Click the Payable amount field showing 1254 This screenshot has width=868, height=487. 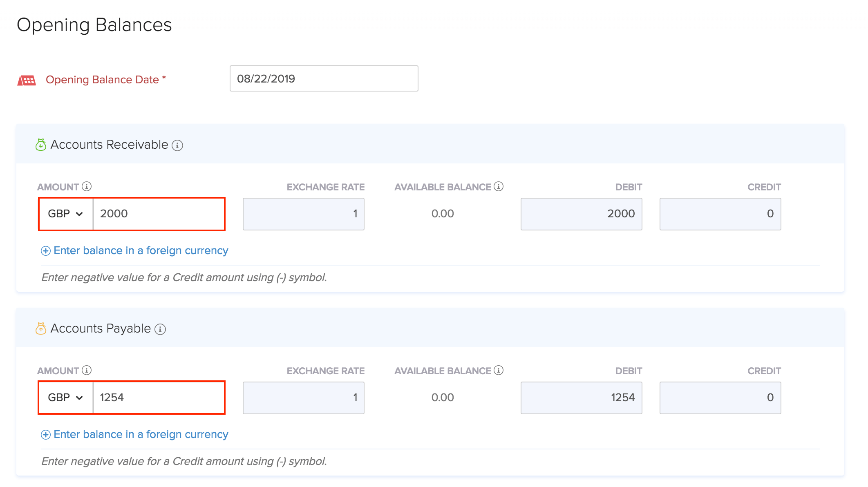coord(159,398)
